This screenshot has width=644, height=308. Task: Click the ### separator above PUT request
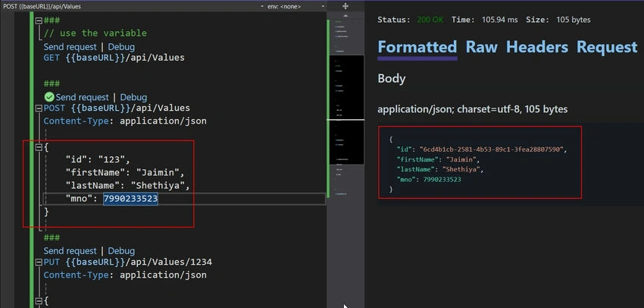(x=52, y=237)
